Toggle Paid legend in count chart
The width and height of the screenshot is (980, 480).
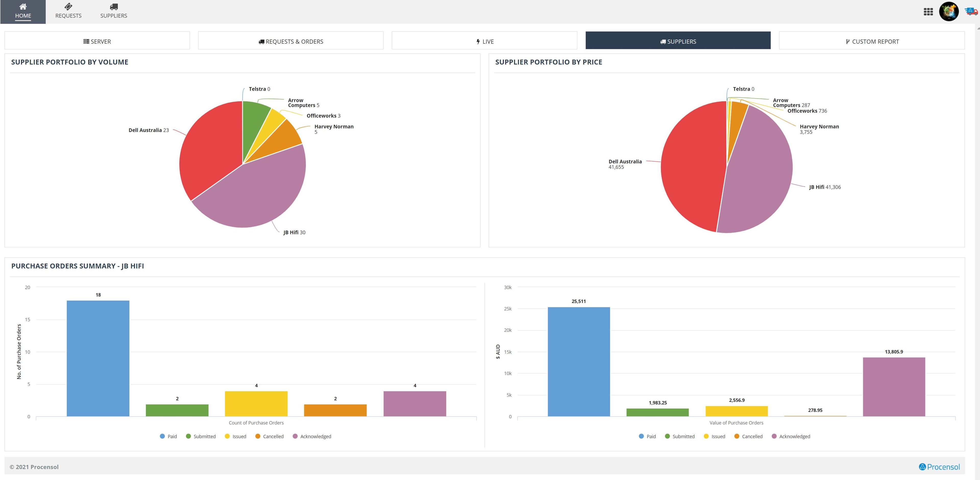[x=168, y=436]
